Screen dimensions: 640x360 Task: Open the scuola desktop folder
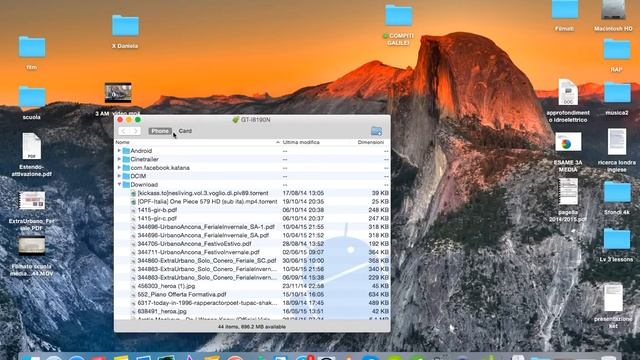click(x=32, y=97)
